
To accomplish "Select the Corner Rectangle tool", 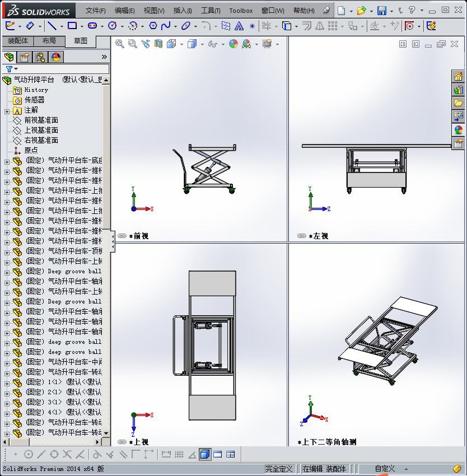I will (x=72, y=26).
